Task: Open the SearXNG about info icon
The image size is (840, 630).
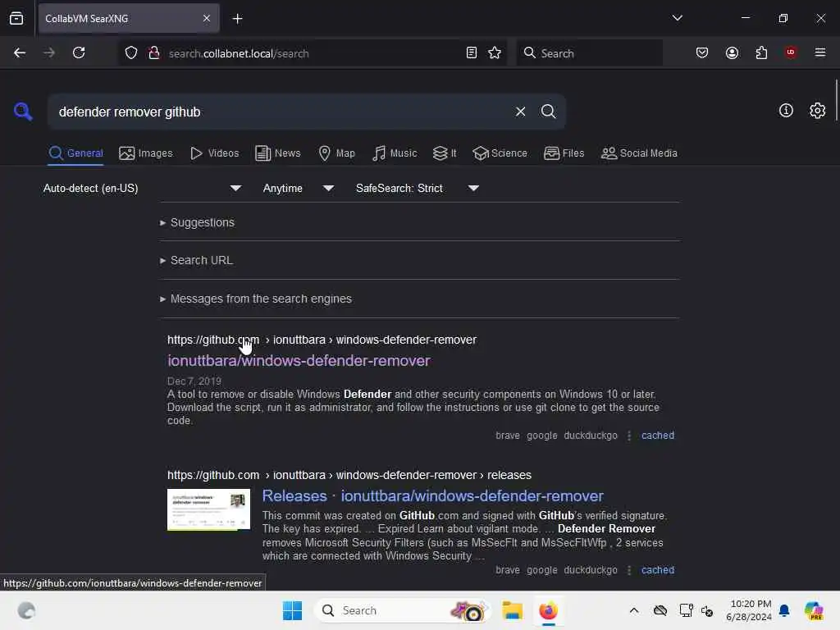Action: coord(785,111)
